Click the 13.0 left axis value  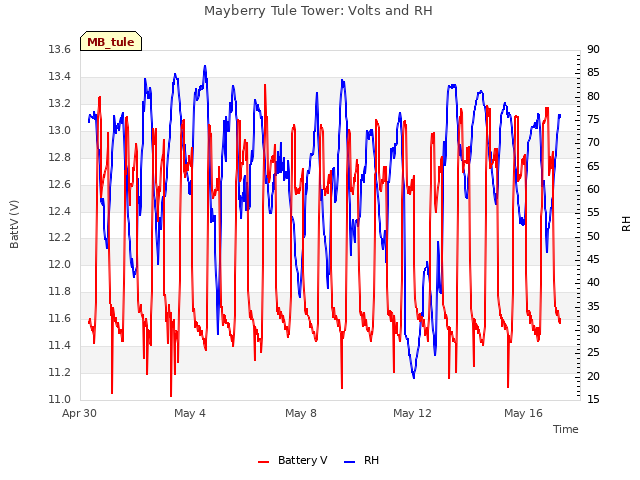tap(60, 130)
